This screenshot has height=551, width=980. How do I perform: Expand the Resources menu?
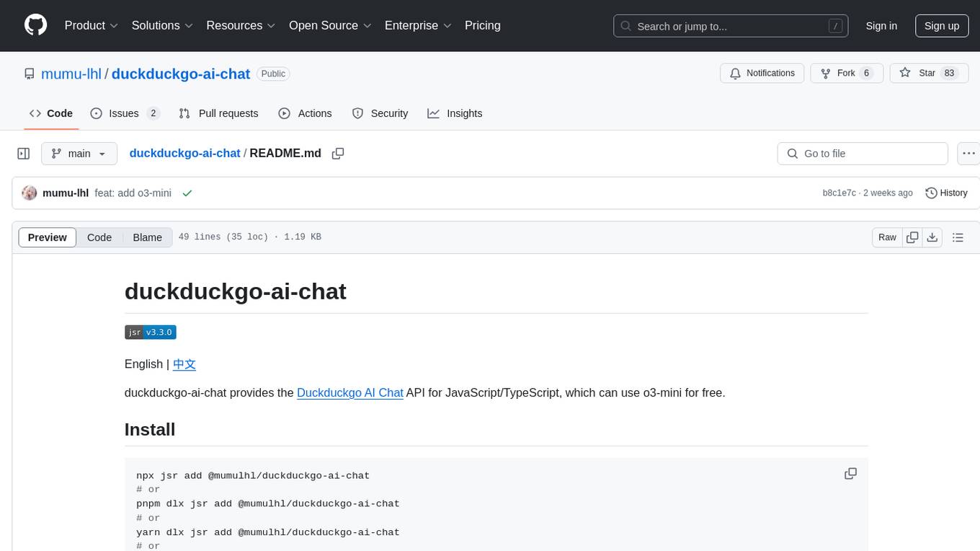tap(241, 25)
